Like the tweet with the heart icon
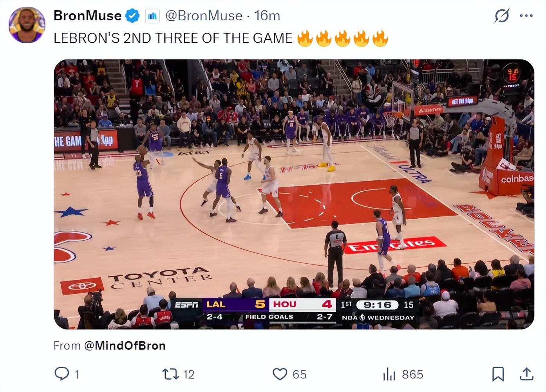The image size is (546, 392). (280, 374)
